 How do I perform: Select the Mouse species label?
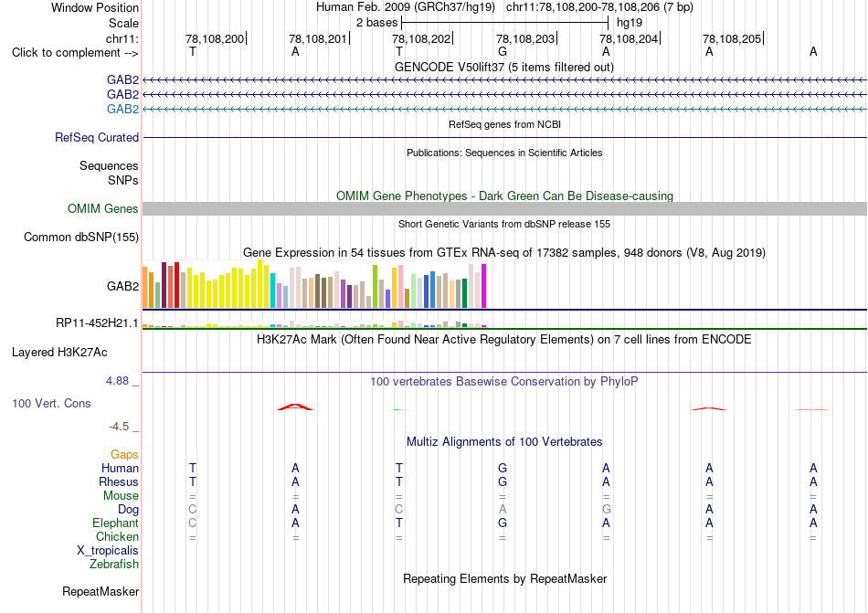pyautogui.click(x=121, y=496)
